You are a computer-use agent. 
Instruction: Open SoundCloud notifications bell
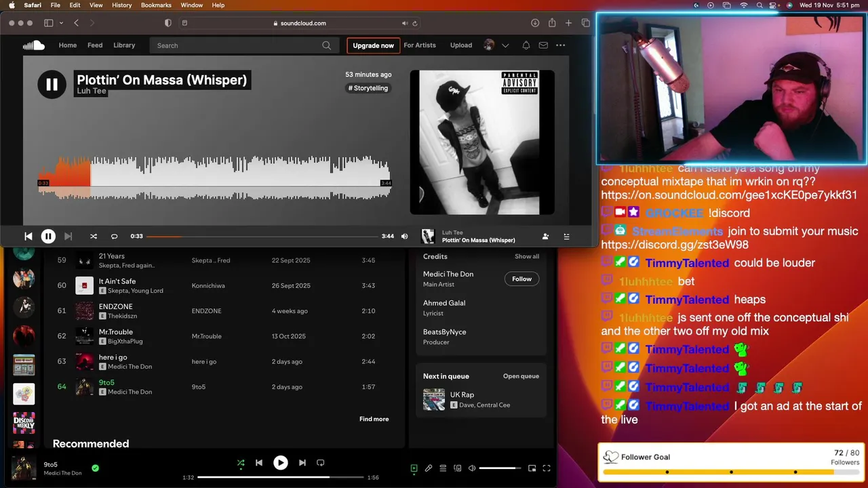[526, 45]
